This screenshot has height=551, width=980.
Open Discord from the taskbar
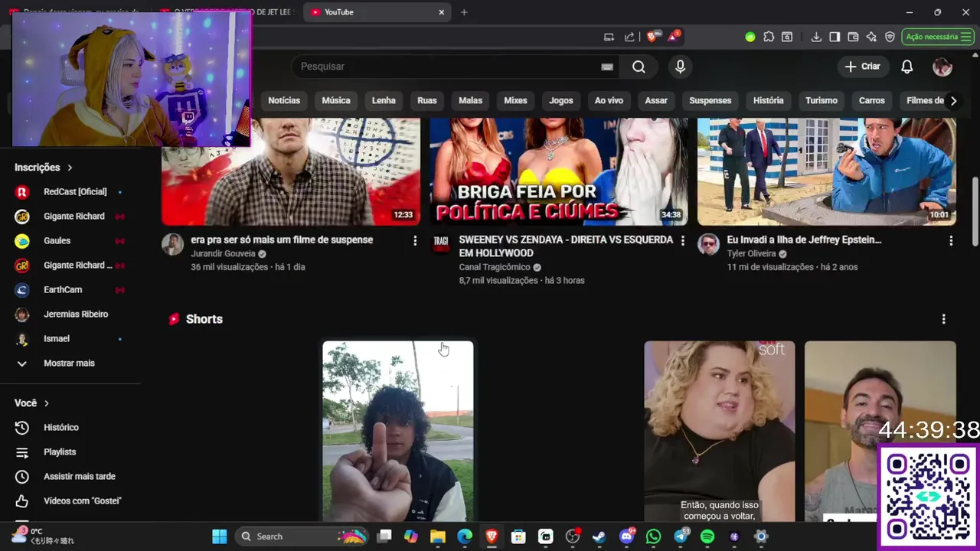(626, 536)
